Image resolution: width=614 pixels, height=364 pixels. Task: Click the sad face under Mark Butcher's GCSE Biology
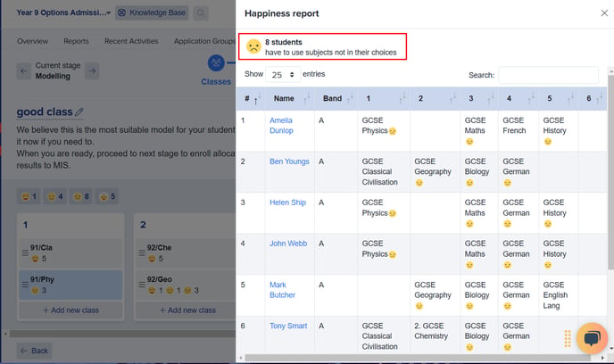pos(469,306)
